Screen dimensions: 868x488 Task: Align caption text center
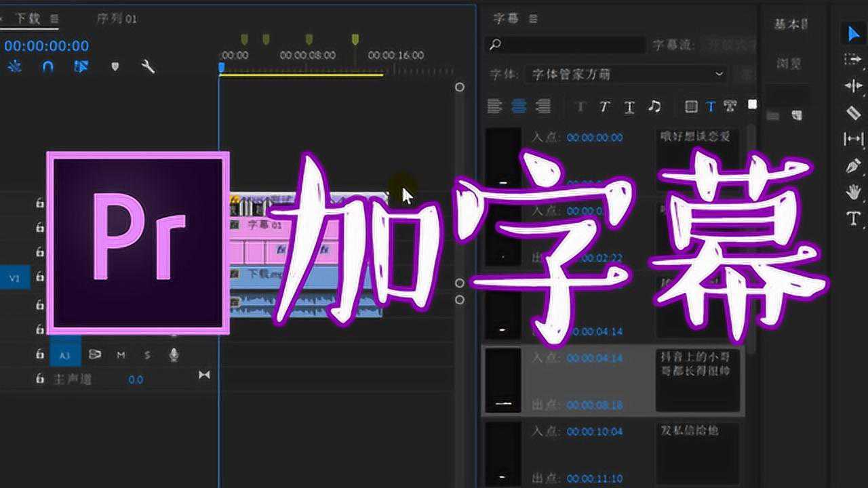[x=519, y=106]
